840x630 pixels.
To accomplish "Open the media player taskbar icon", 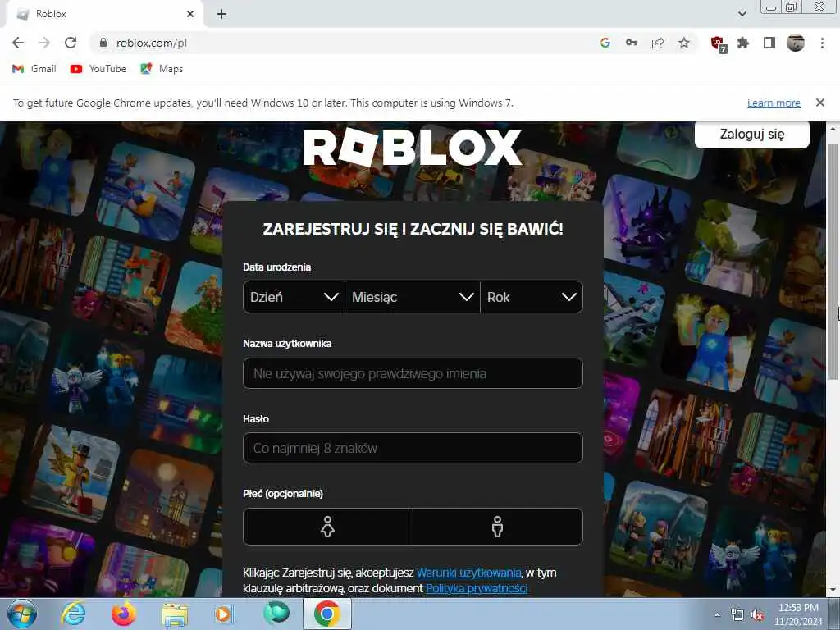I will pyautogui.click(x=225, y=614).
